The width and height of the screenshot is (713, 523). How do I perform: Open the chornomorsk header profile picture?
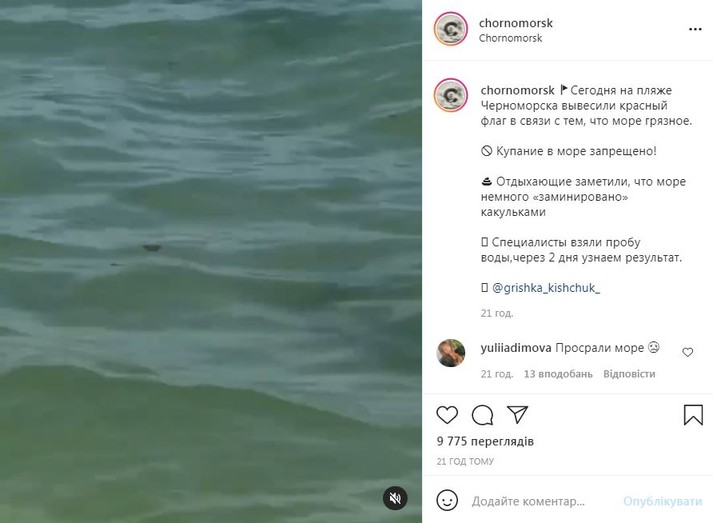tap(451, 29)
